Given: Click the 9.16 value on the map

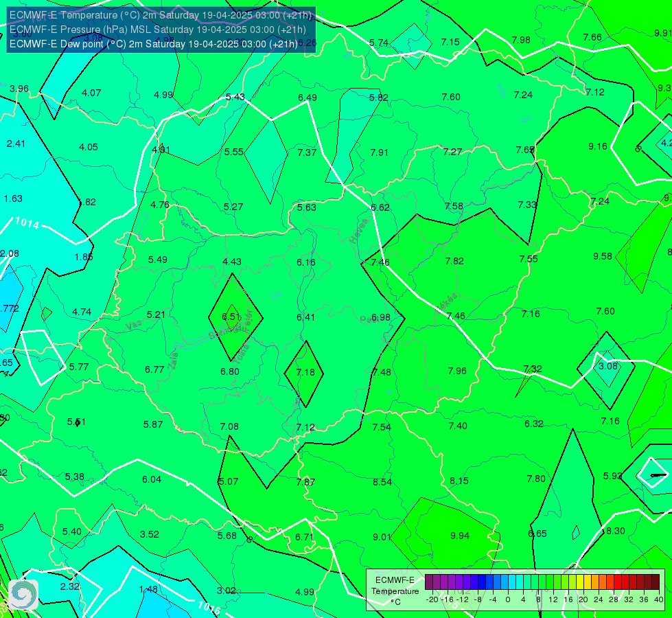Looking at the screenshot, I should pos(598,147).
